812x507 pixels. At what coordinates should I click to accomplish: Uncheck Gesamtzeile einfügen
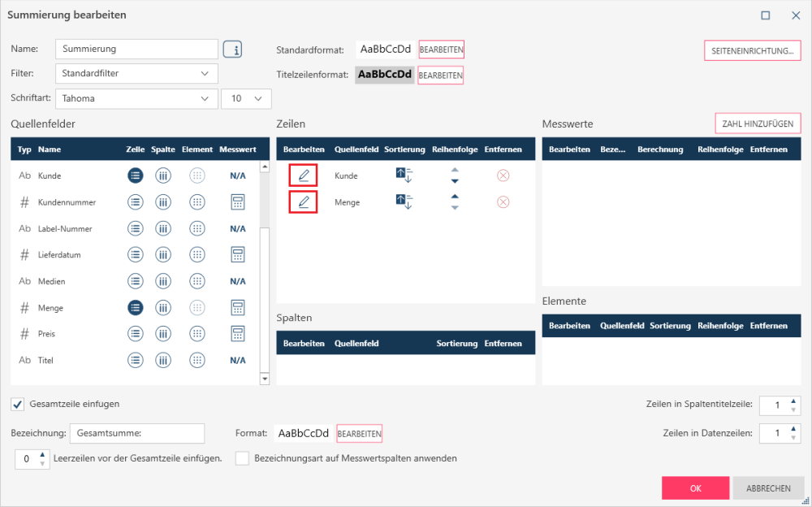18,404
